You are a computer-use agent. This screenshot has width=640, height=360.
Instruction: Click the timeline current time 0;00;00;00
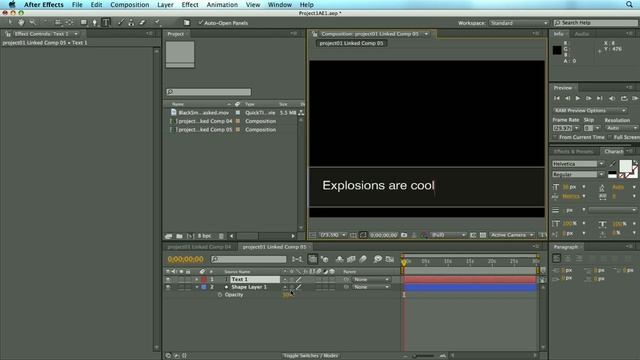(185, 259)
